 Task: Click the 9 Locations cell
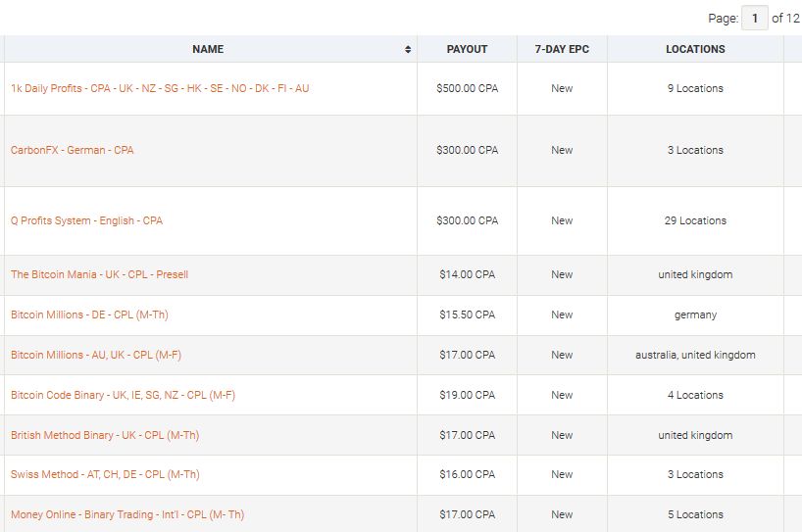(695, 88)
